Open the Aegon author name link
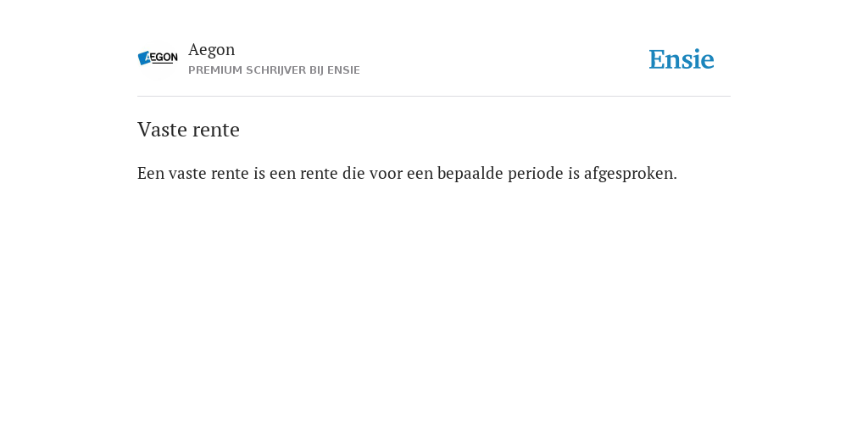The width and height of the screenshot is (868, 434). [x=211, y=49]
